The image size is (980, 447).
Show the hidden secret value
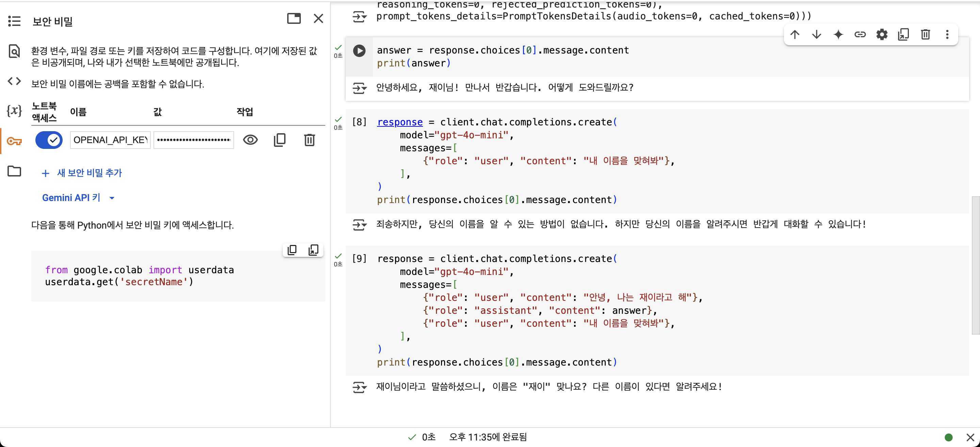[250, 140]
